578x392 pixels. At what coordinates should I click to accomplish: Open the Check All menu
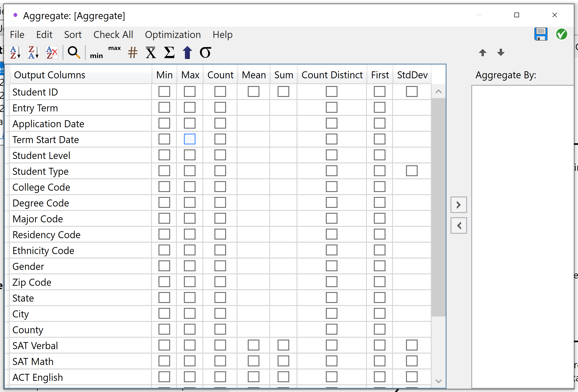coord(113,34)
